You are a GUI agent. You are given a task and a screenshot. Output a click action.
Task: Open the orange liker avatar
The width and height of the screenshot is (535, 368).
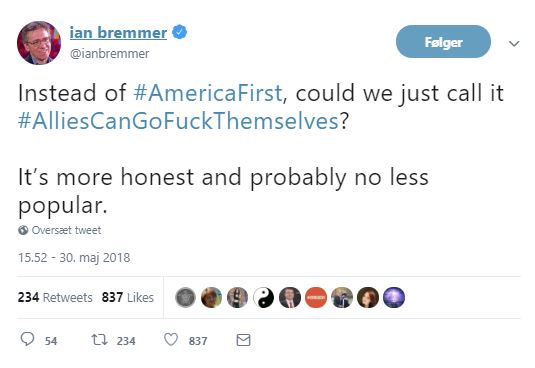pos(316,297)
